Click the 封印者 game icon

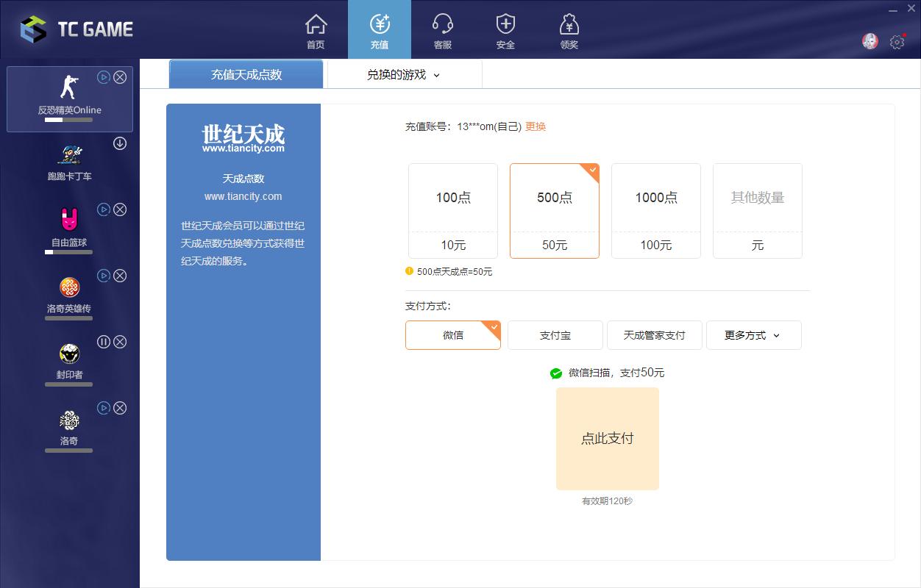pyautogui.click(x=68, y=351)
